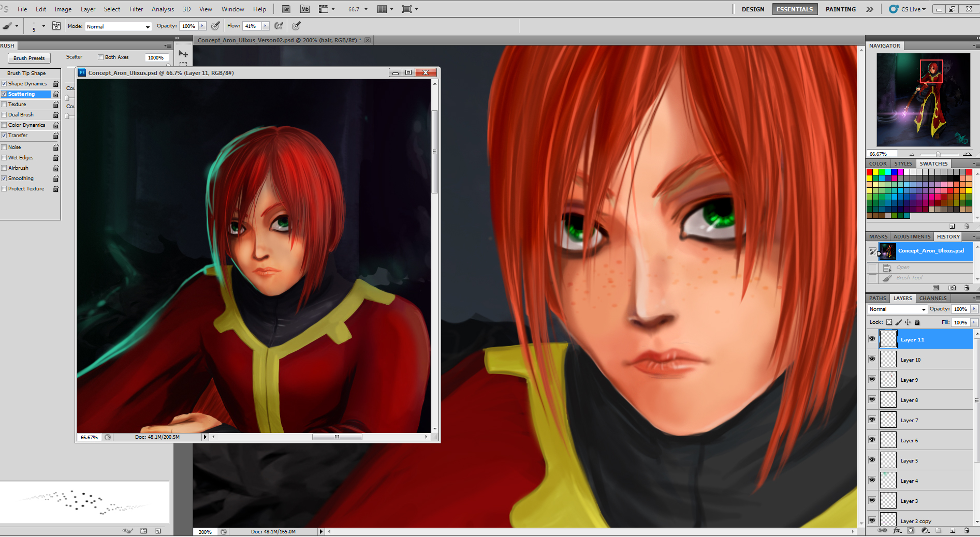This screenshot has width=980, height=537.
Task: Toggle the Brush panel icon in options bar
Action: tap(56, 26)
